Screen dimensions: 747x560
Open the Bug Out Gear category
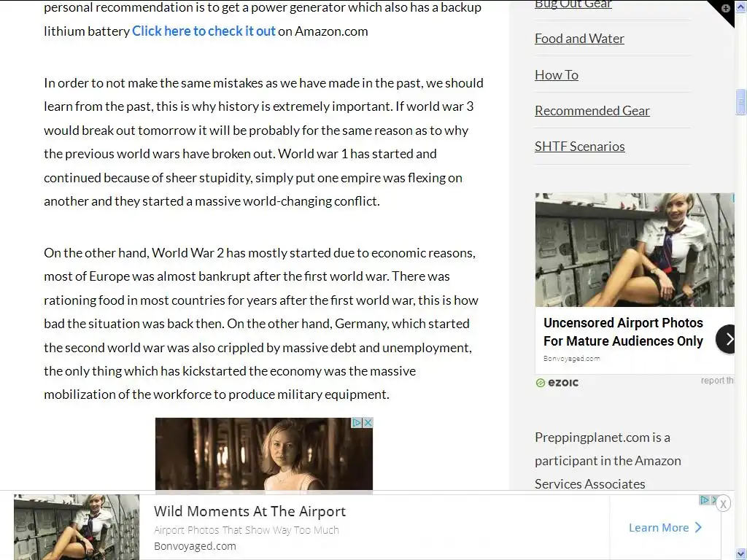tap(573, 5)
